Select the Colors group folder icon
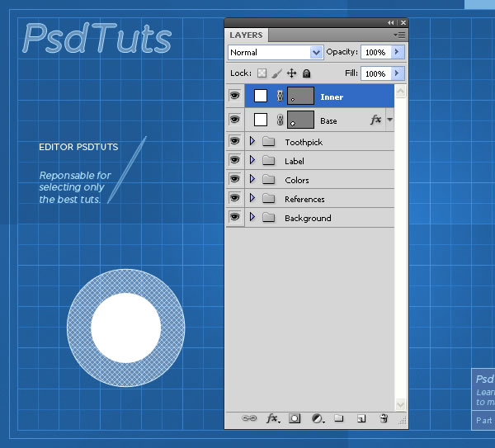 (x=269, y=179)
